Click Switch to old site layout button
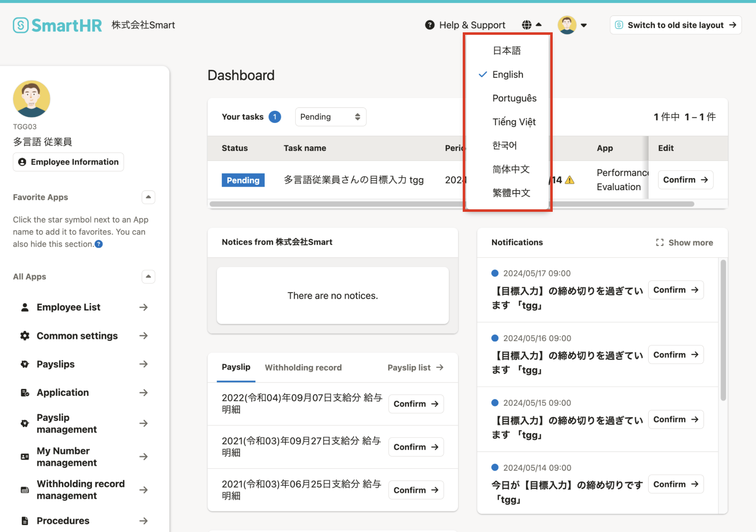The height and width of the screenshot is (532, 756). pyautogui.click(x=676, y=25)
